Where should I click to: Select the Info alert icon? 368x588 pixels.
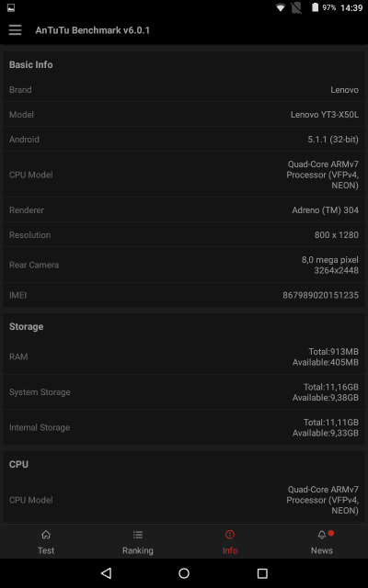(230, 535)
